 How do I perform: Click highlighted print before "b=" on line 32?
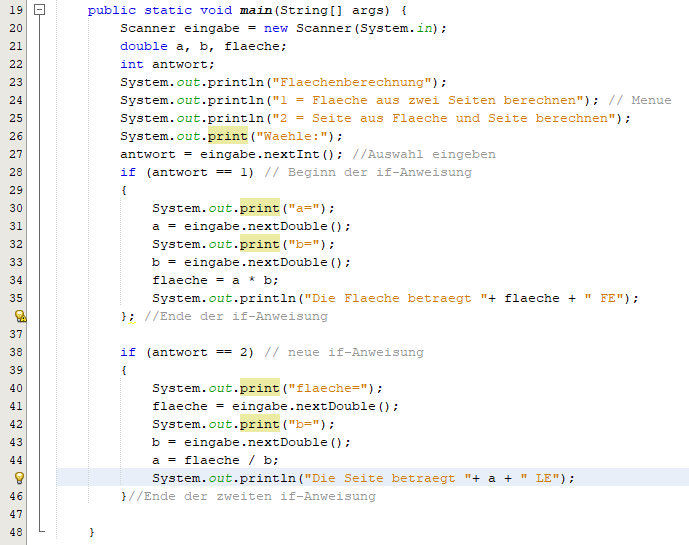tap(260, 244)
